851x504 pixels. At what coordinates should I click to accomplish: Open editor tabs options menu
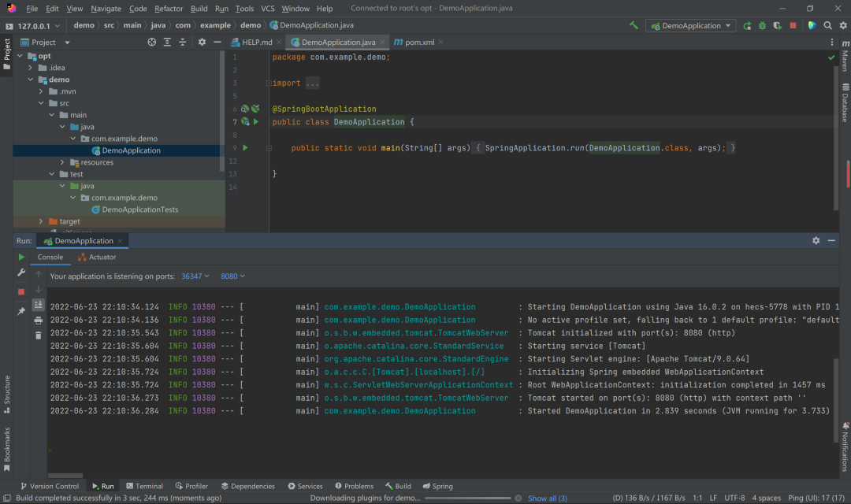[831, 43]
